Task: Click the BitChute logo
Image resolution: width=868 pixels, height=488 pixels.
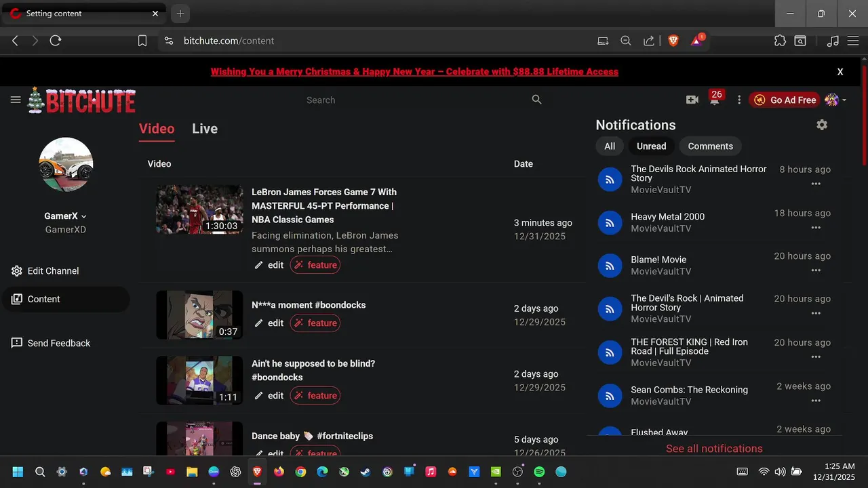Action: 81,100
